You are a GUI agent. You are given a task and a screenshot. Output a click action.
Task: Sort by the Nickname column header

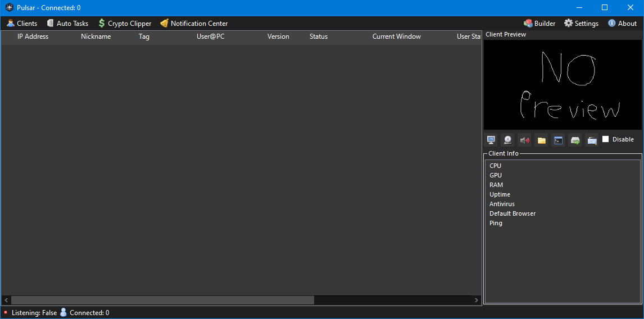(x=96, y=37)
